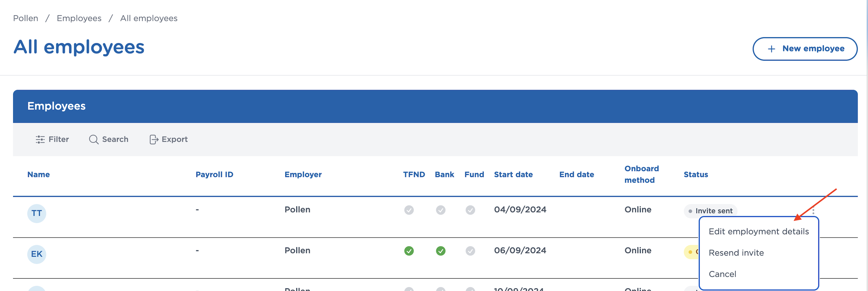
Task: Go to Employees breadcrumb link
Action: tap(79, 18)
